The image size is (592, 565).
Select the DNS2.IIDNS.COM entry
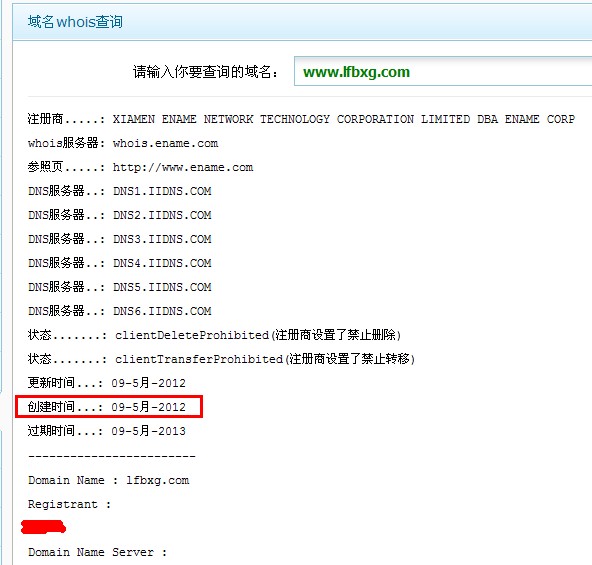pyautogui.click(x=162, y=215)
